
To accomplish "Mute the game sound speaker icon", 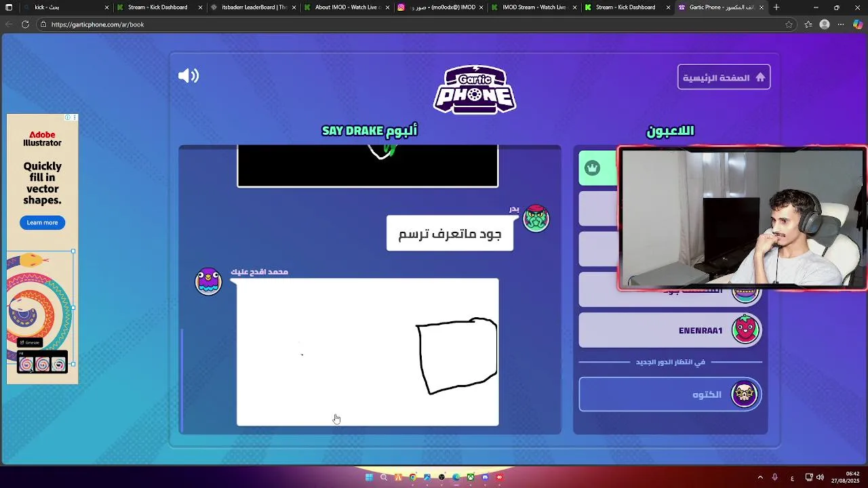I will coord(189,76).
